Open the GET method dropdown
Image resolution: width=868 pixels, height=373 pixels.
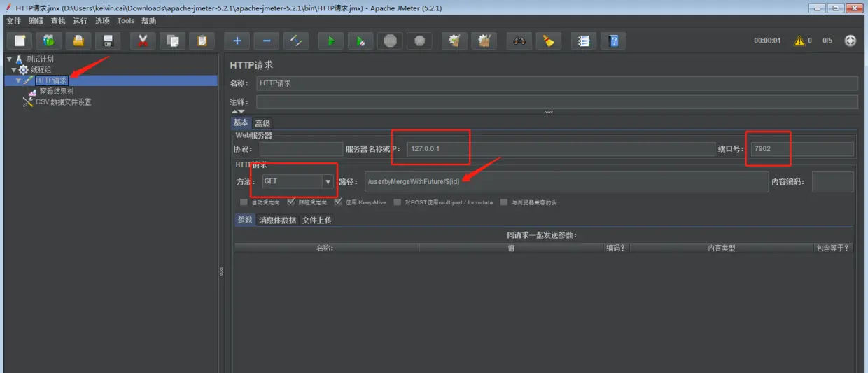[x=328, y=182]
